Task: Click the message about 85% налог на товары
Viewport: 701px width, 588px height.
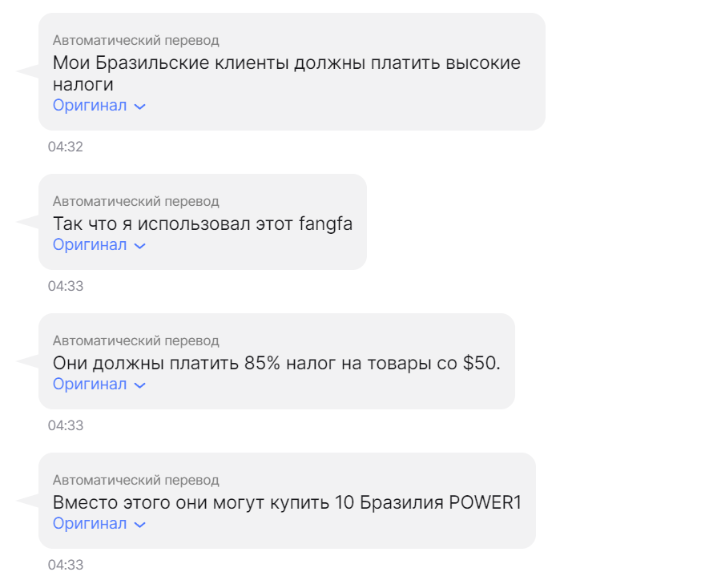Action: point(276,364)
